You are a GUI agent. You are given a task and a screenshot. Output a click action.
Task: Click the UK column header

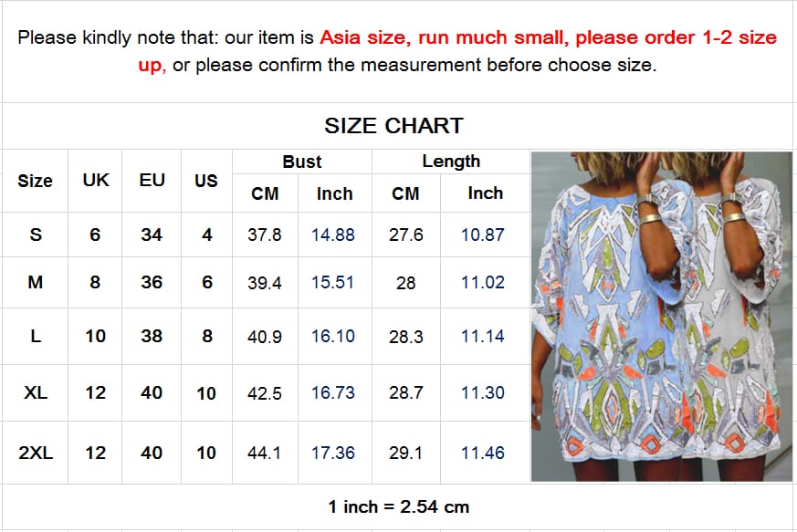click(96, 180)
